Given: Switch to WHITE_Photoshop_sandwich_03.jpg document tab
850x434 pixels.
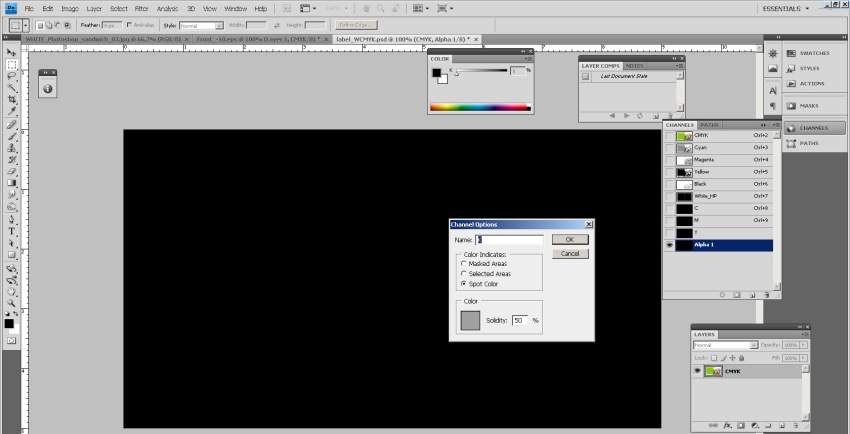Looking at the screenshot, I should 106,40.
